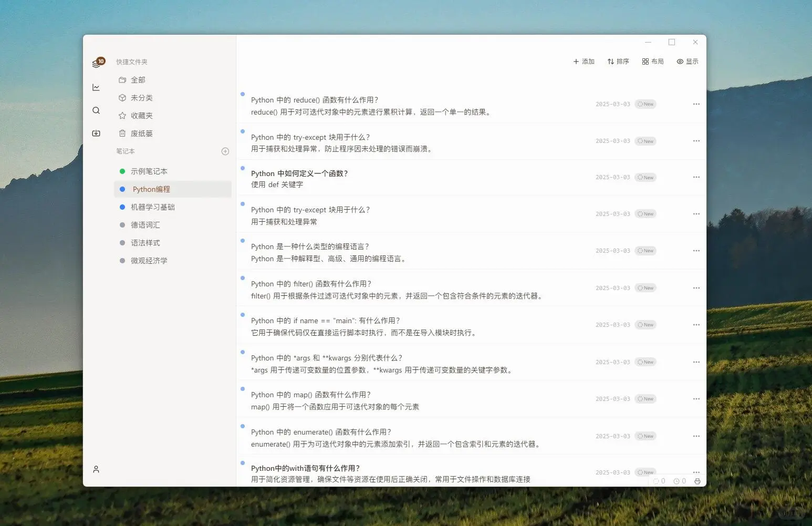This screenshot has height=526, width=812.
Task: Open the 排序 sort options
Action: tap(618, 61)
